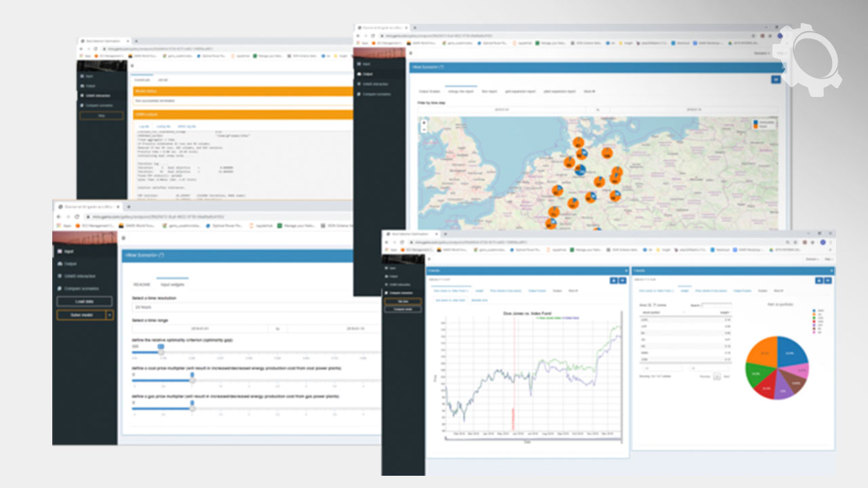Click the Search field above the stock table
Screen dimensions: 868x488
tap(715, 306)
